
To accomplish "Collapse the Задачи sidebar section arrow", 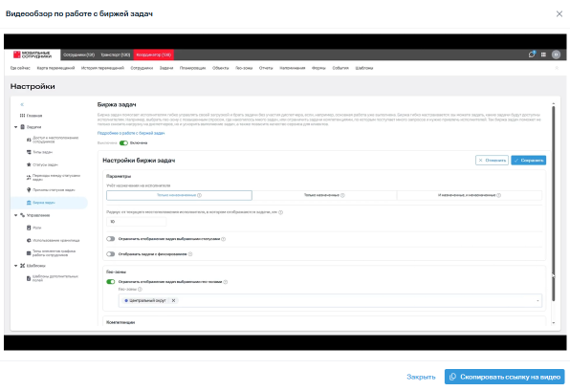I will pos(16,127).
